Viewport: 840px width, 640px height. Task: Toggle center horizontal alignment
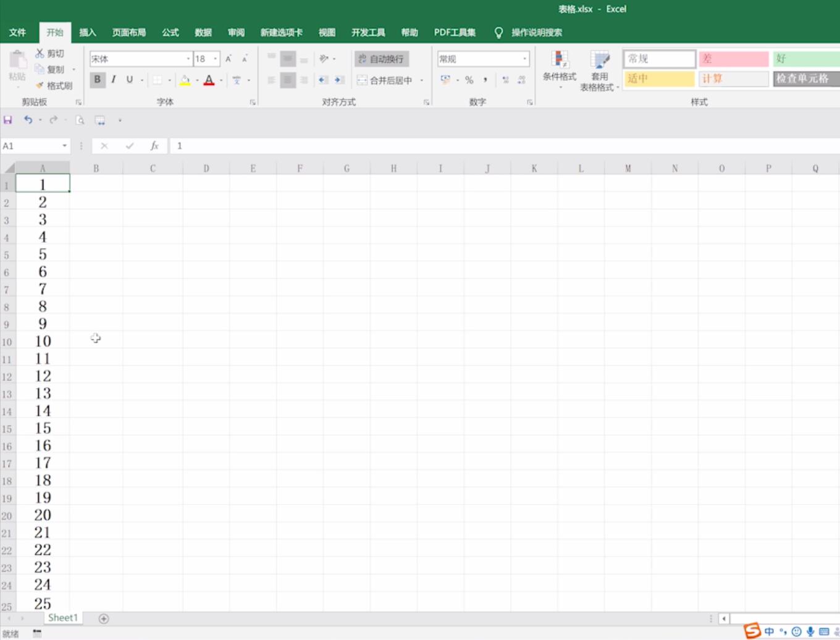pos(288,80)
